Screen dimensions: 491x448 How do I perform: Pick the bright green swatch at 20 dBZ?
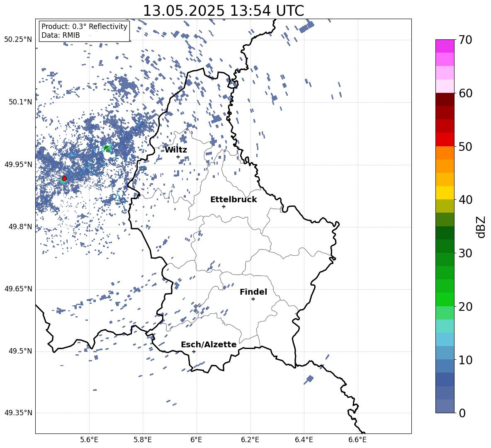tap(445, 299)
